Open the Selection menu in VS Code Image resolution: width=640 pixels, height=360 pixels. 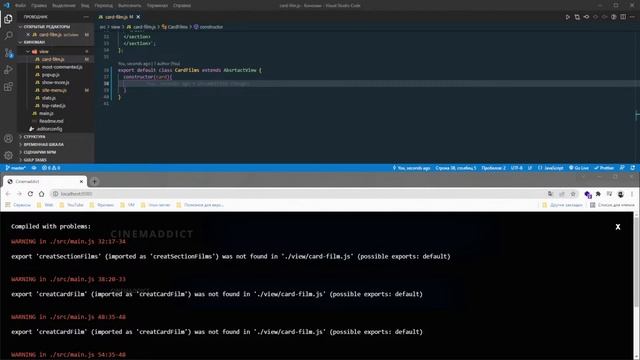tap(64, 6)
